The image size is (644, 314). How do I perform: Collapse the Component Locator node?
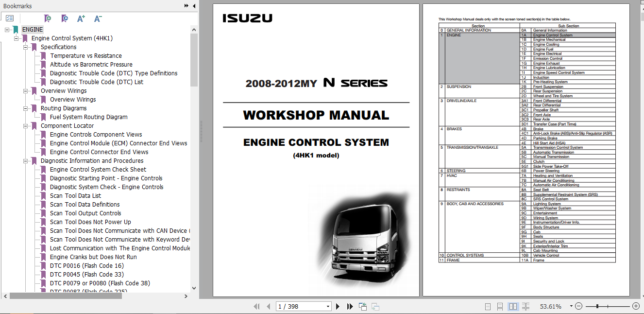pyautogui.click(x=26, y=126)
